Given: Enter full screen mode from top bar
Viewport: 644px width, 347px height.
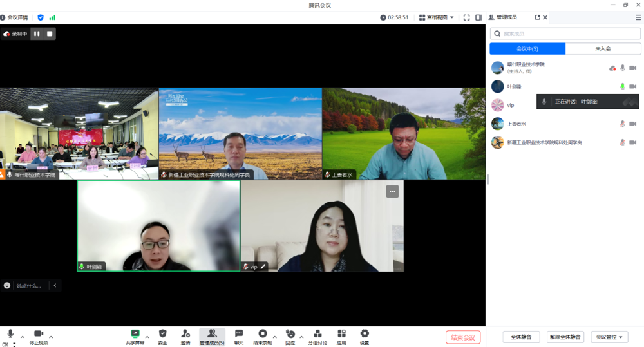Looking at the screenshot, I should 467,17.
